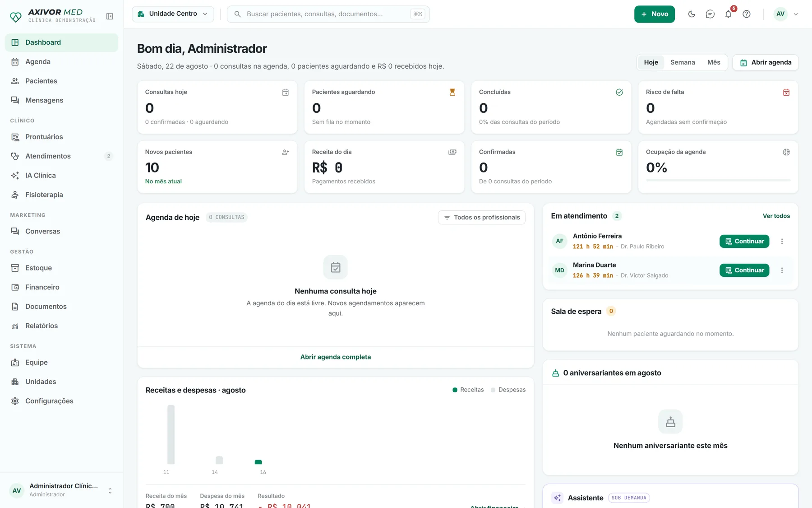The height and width of the screenshot is (508, 812).
Task: Switch to the Semana period tab
Action: (x=683, y=62)
